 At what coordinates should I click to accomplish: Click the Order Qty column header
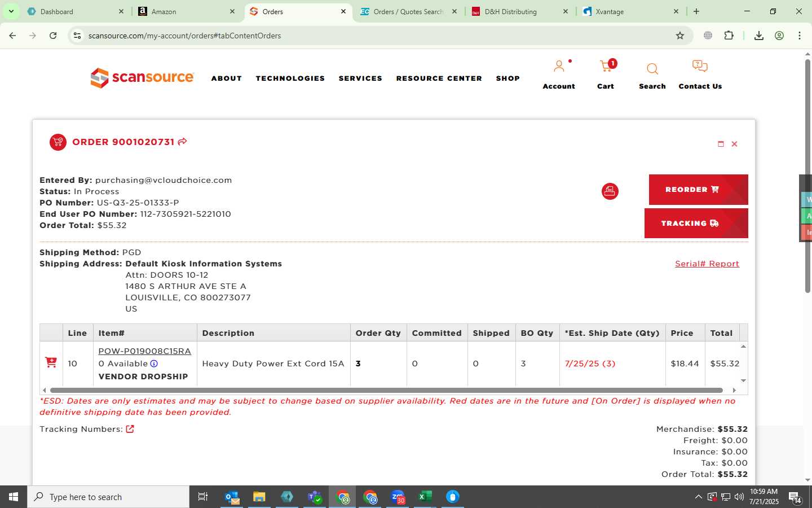pyautogui.click(x=378, y=333)
